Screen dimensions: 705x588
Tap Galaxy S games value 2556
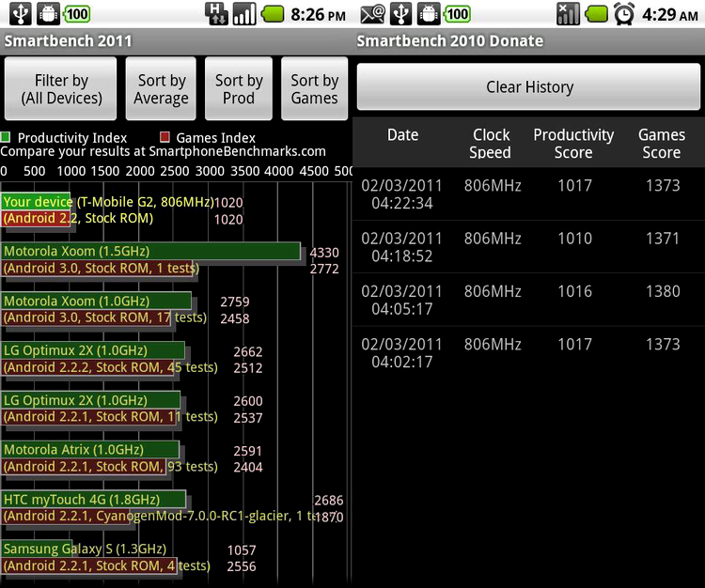pos(242,566)
